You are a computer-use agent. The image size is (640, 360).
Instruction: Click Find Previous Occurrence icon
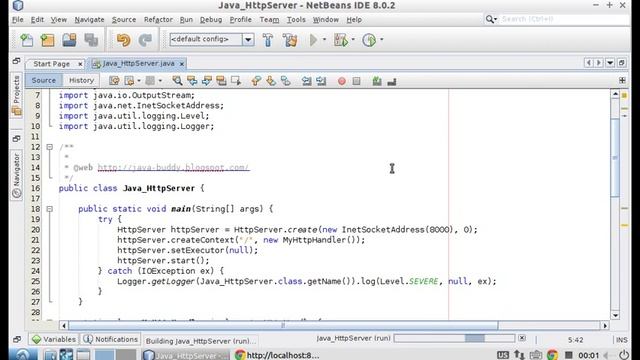click(192, 81)
